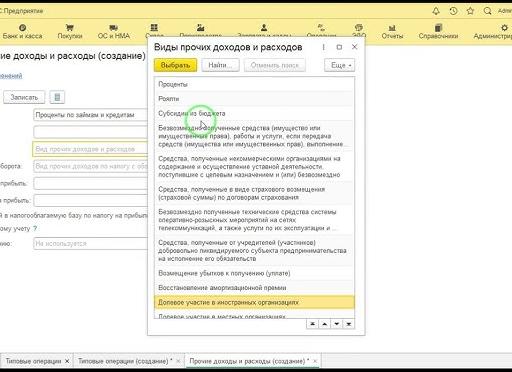Viewport: 512px width, 372px height.
Task: Select Средства, полученные от учредителей row
Action: point(254,251)
